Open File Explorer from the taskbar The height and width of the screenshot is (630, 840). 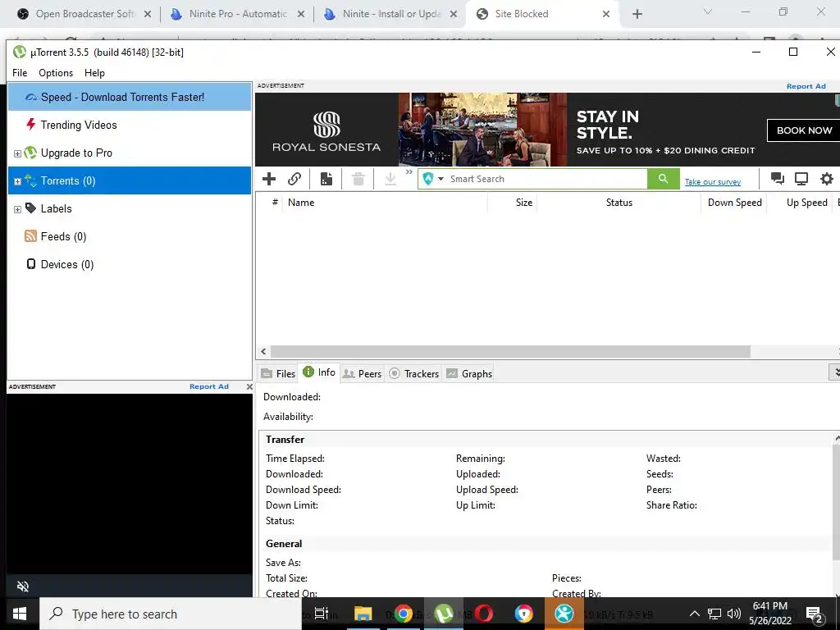(x=363, y=614)
